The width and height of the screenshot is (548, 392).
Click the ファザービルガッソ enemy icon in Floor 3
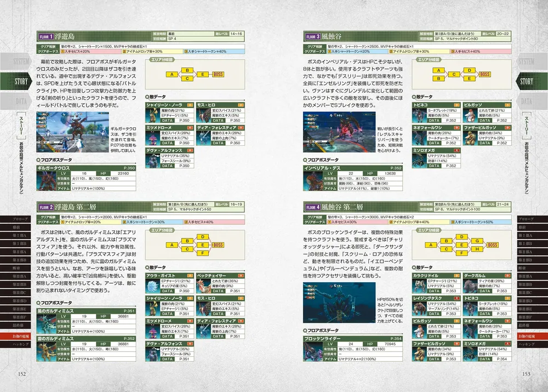click(x=470, y=138)
